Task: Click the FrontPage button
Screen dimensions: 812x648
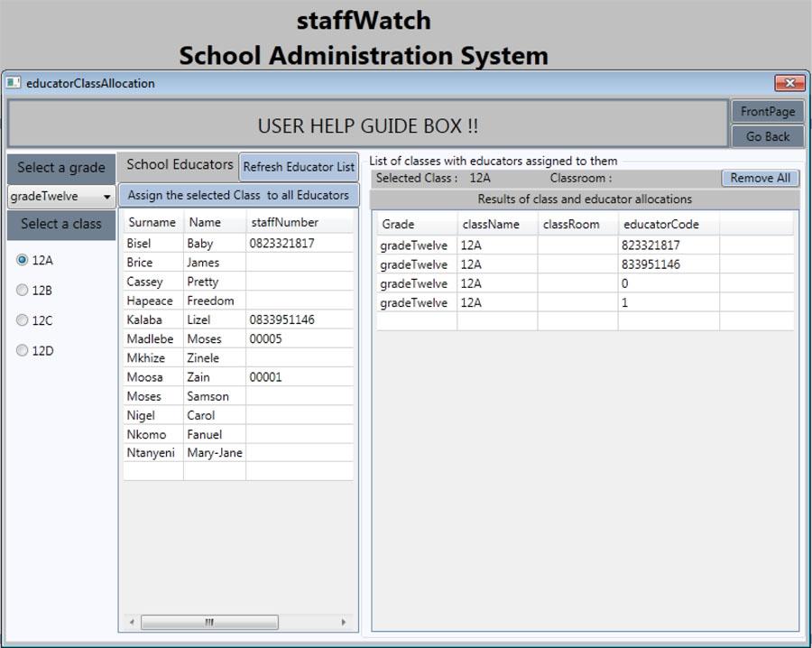Action: point(768,112)
